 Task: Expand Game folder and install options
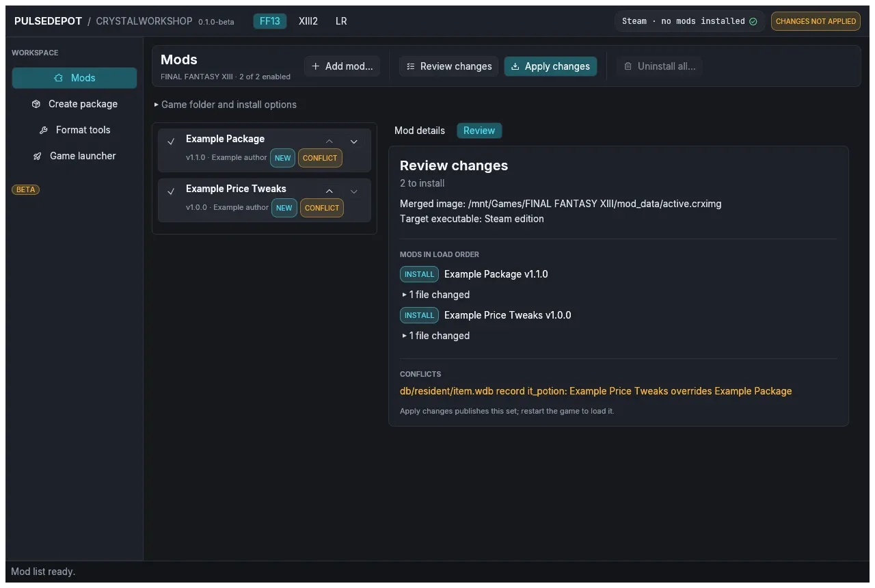225,105
